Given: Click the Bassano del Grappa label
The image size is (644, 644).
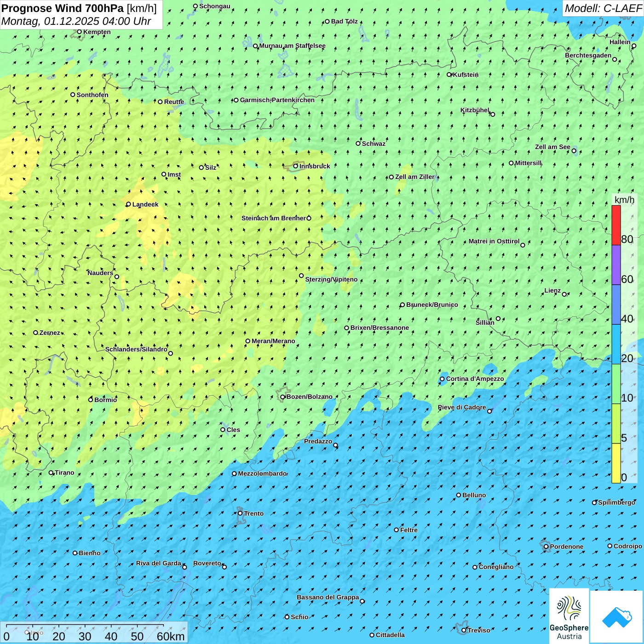Looking at the screenshot, I should click(328, 597).
